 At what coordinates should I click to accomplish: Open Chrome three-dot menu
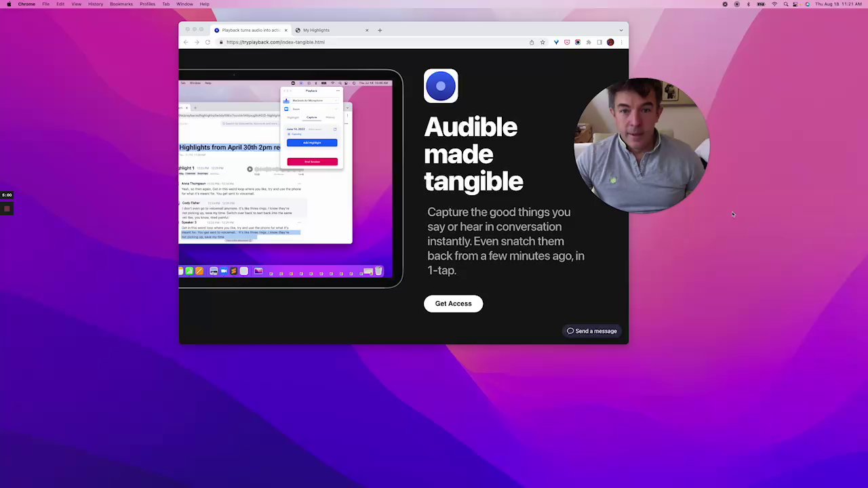coord(621,42)
